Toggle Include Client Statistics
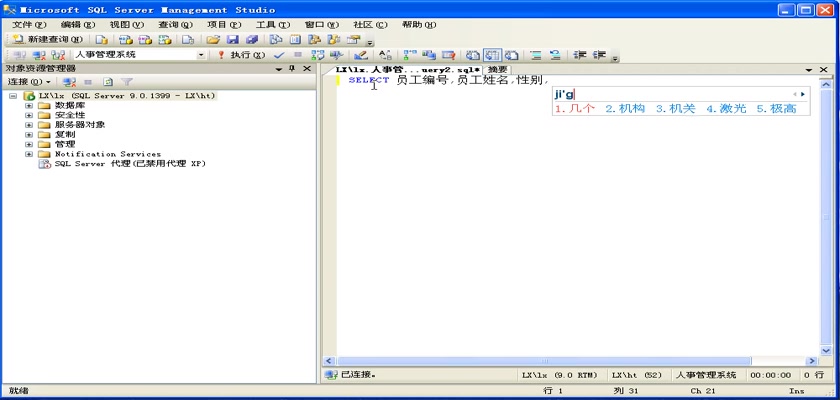Viewport: 840px width, 400px height. click(429, 55)
